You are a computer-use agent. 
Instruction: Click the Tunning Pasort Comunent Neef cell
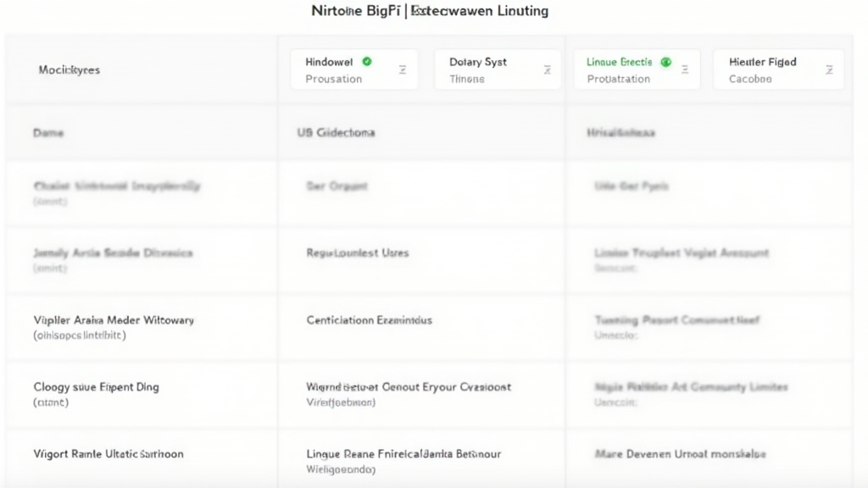(676, 320)
